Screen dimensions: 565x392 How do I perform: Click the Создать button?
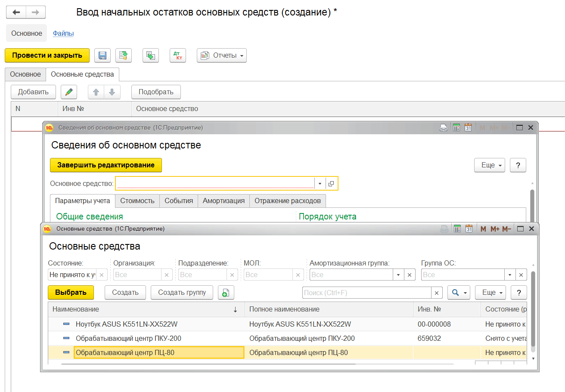pos(125,293)
